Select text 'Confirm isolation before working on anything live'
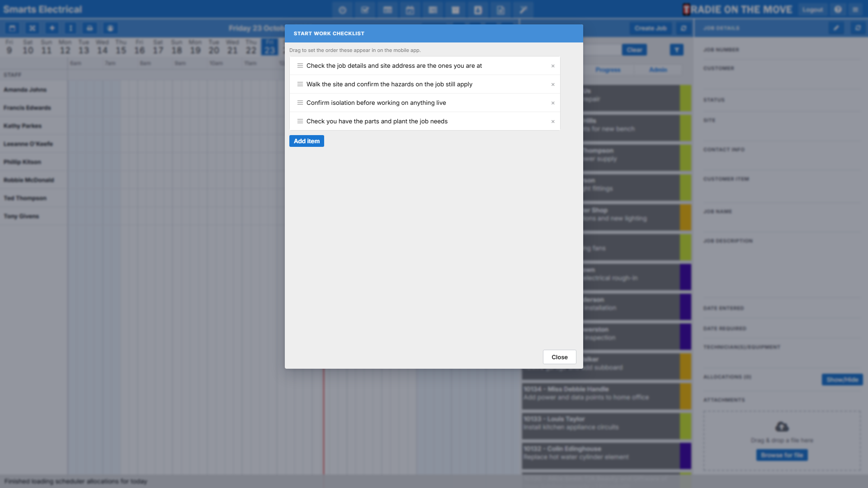The width and height of the screenshot is (868, 488). [376, 103]
